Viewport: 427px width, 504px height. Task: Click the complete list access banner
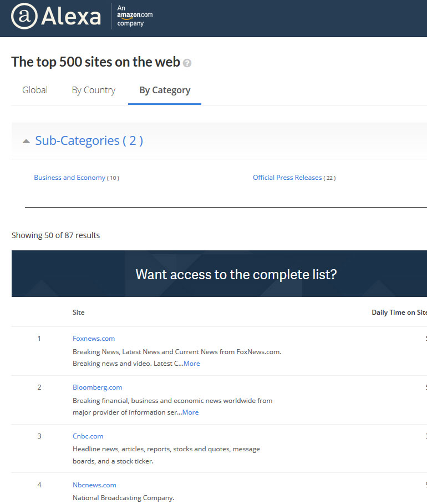pos(236,274)
